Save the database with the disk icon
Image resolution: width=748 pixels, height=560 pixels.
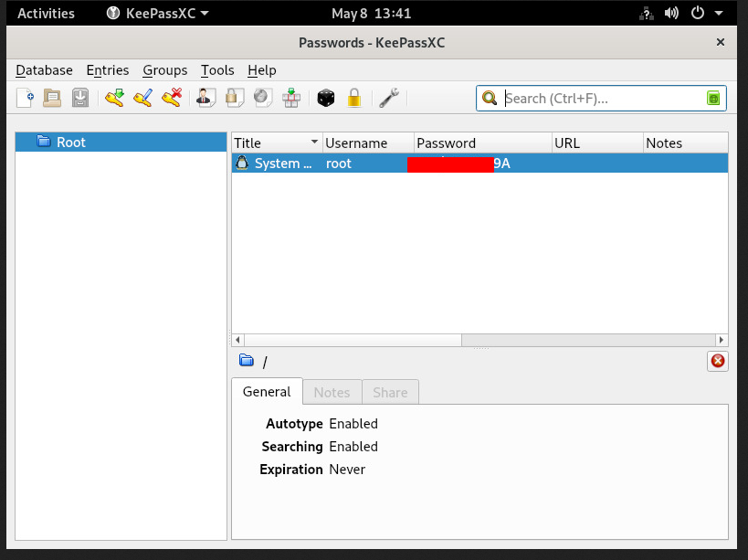[x=80, y=99]
